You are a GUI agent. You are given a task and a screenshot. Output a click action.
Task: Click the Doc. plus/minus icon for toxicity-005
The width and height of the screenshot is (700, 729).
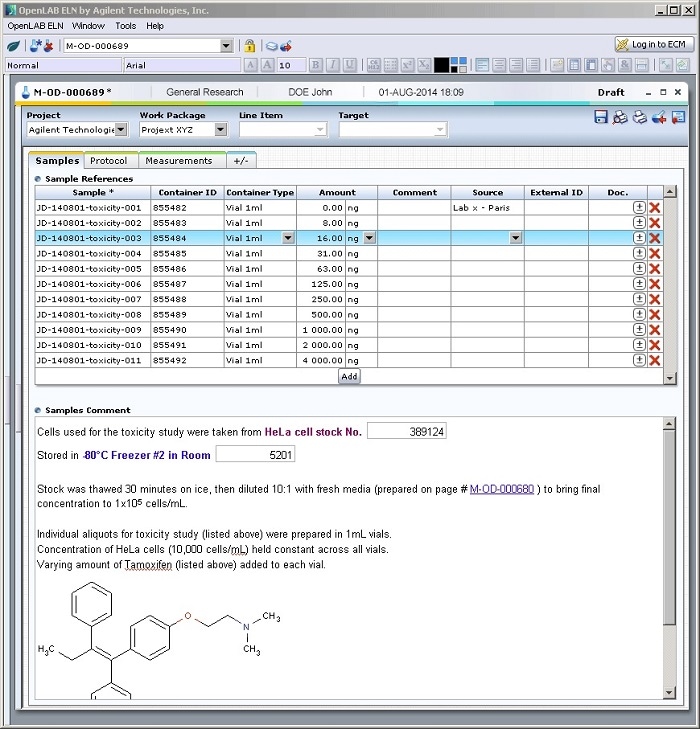point(639,269)
